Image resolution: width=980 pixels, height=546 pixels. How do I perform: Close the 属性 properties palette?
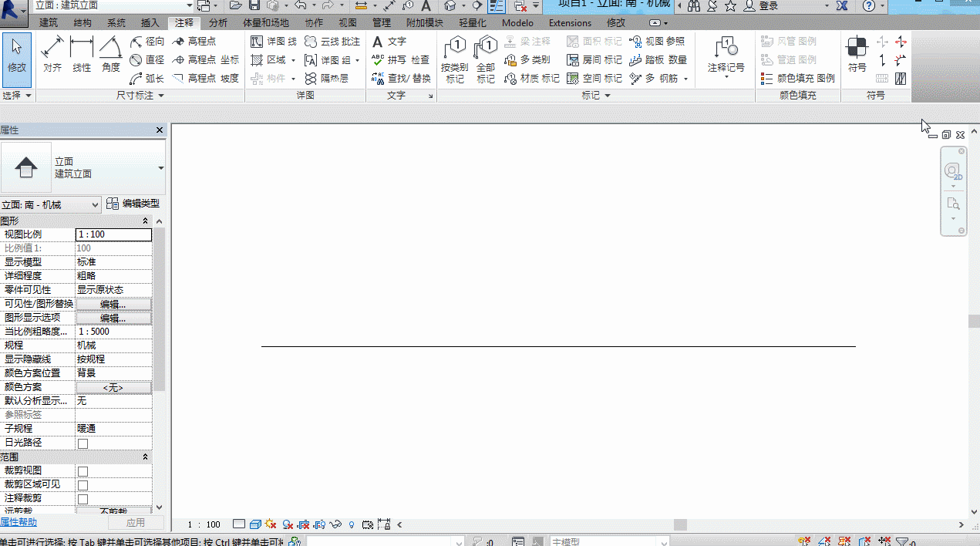click(x=160, y=130)
